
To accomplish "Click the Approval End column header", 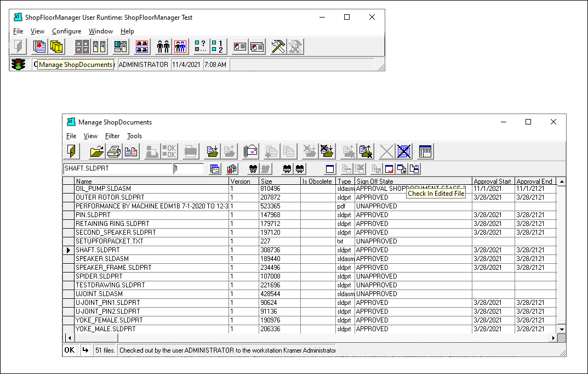I will point(535,181).
